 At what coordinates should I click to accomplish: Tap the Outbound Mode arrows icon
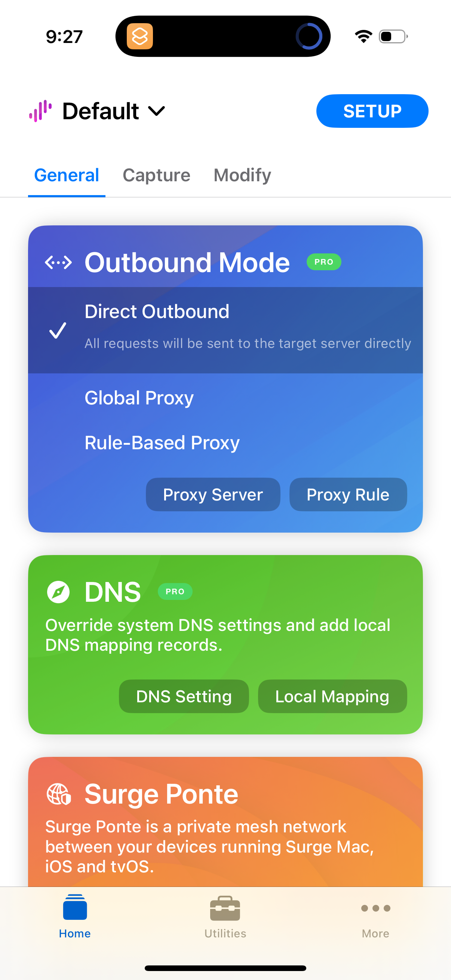58,262
